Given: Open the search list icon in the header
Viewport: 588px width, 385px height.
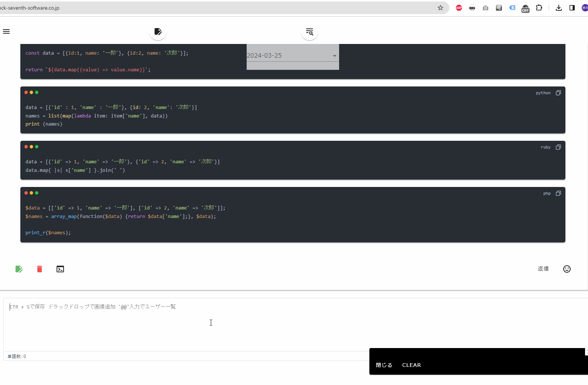Looking at the screenshot, I should click(x=310, y=32).
